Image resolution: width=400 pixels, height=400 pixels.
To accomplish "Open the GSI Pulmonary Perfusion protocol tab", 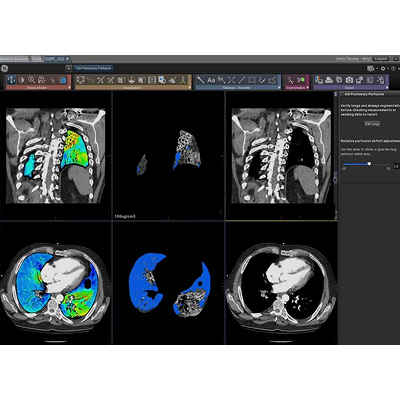I will click(x=93, y=68).
